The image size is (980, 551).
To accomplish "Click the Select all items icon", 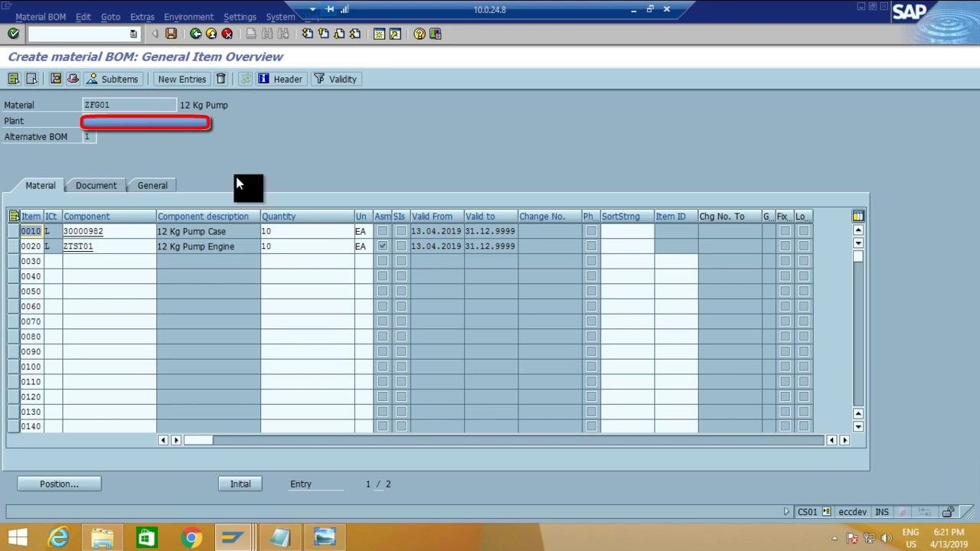I will 13,79.
